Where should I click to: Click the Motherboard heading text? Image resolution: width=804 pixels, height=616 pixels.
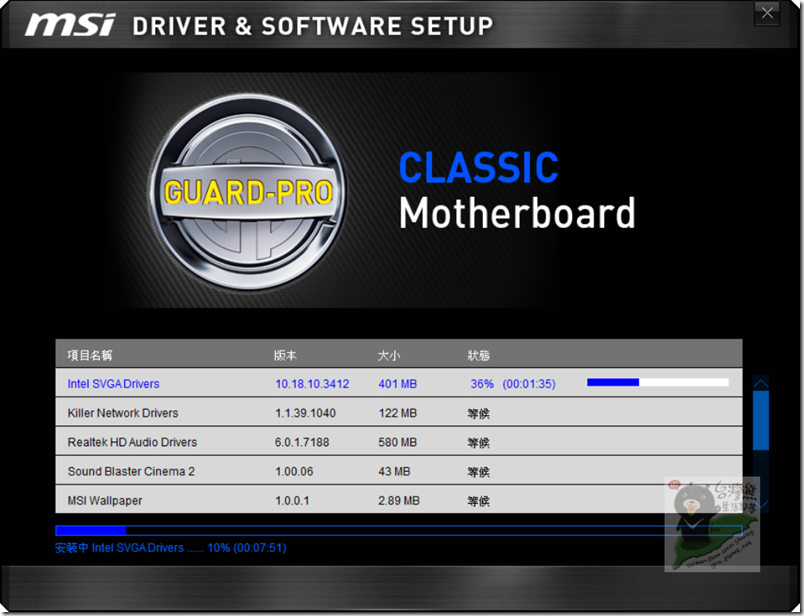click(517, 213)
